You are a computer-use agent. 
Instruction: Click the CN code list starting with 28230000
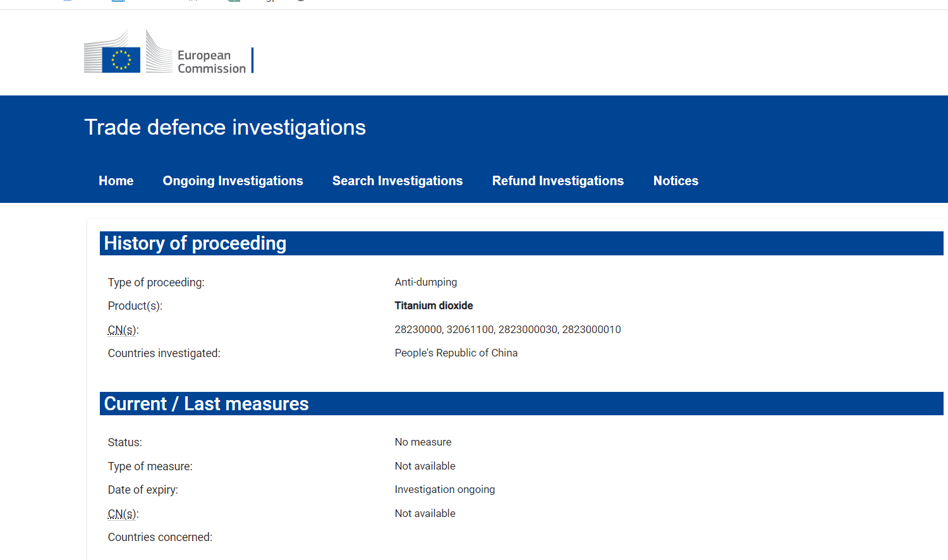507,330
